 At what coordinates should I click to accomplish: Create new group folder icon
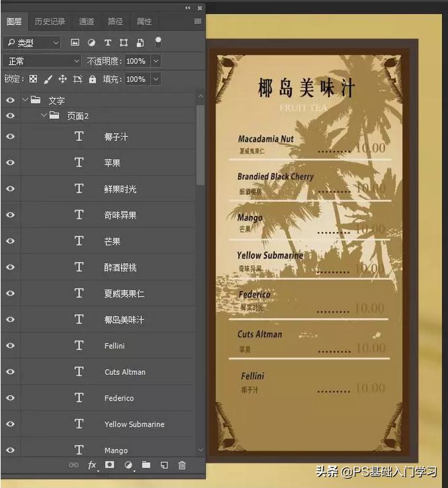point(146,465)
